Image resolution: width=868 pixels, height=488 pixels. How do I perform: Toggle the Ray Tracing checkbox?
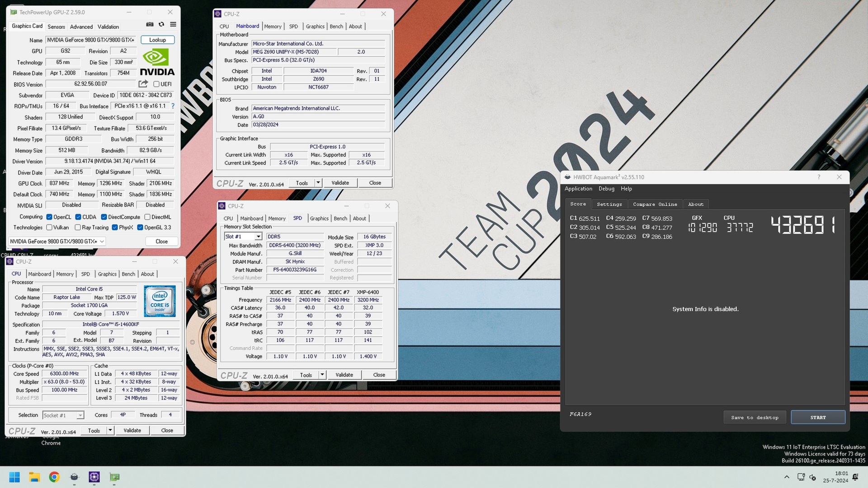[78, 227]
